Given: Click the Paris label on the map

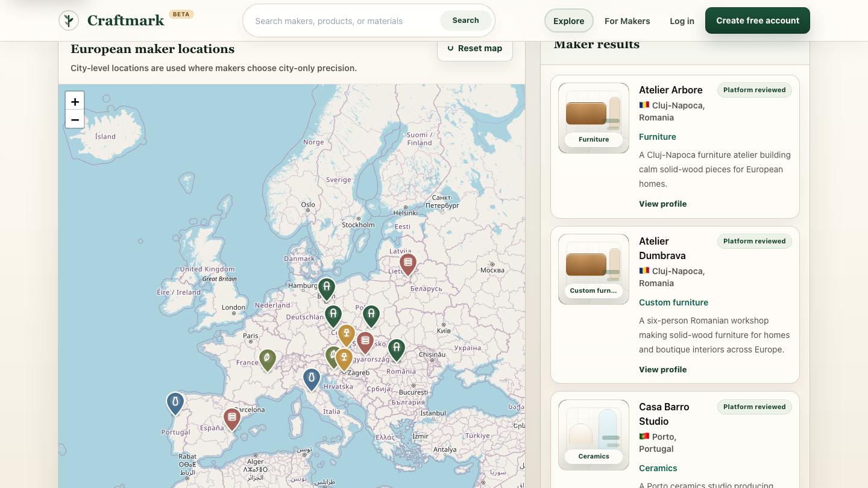Looking at the screenshot, I should coord(251,336).
